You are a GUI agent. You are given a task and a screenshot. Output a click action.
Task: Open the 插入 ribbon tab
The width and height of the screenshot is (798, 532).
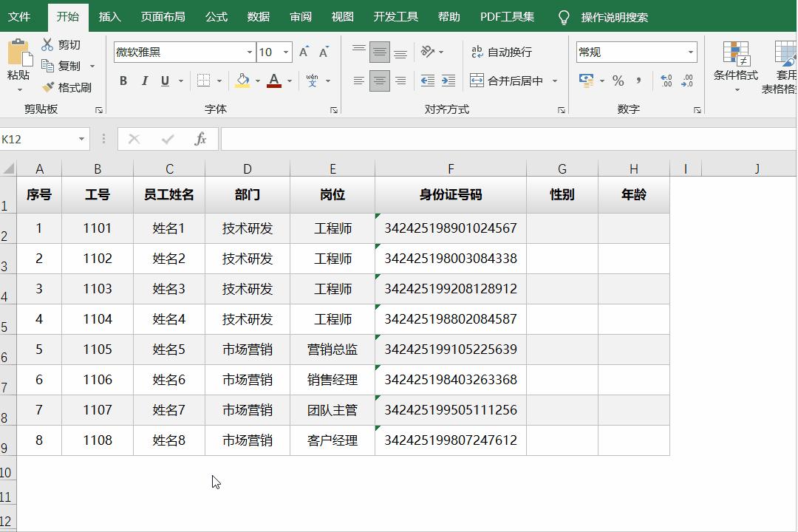point(110,16)
